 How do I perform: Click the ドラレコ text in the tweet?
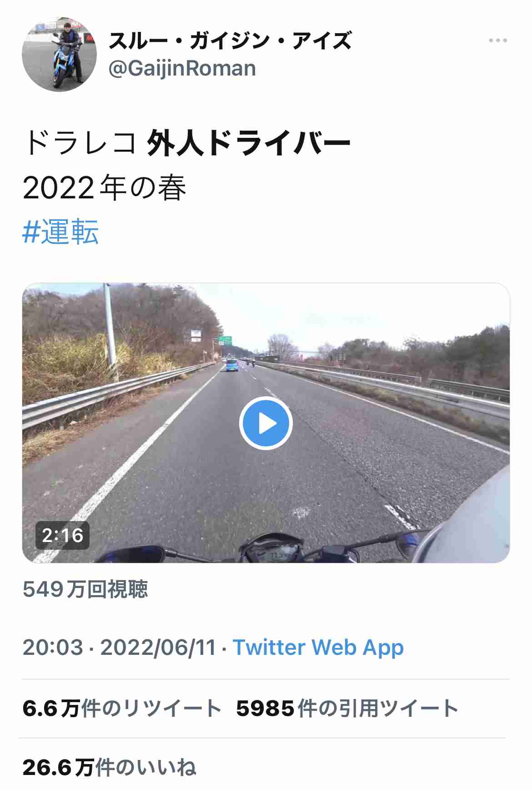tap(80, 143)
